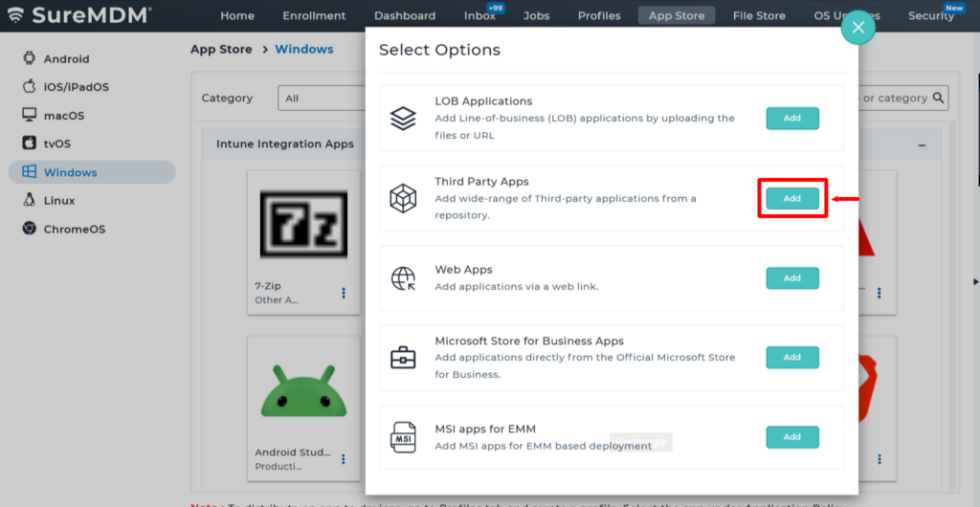Add MSI apps for EMM
This screenshot has width=980, height=507.
coord(791,437)
